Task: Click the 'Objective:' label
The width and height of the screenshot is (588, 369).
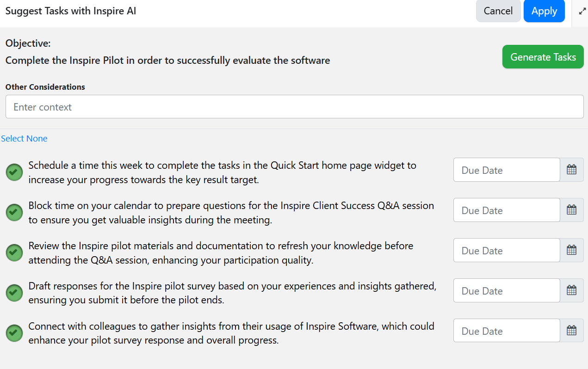Action: [x=28, y=43]
